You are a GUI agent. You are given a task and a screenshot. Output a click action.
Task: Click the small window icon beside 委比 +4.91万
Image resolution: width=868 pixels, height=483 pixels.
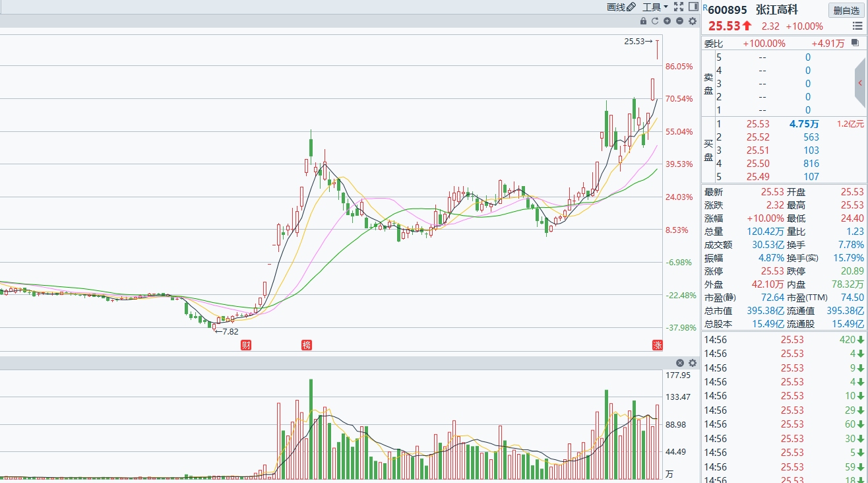pyautogui.click(x=855, y=43)
